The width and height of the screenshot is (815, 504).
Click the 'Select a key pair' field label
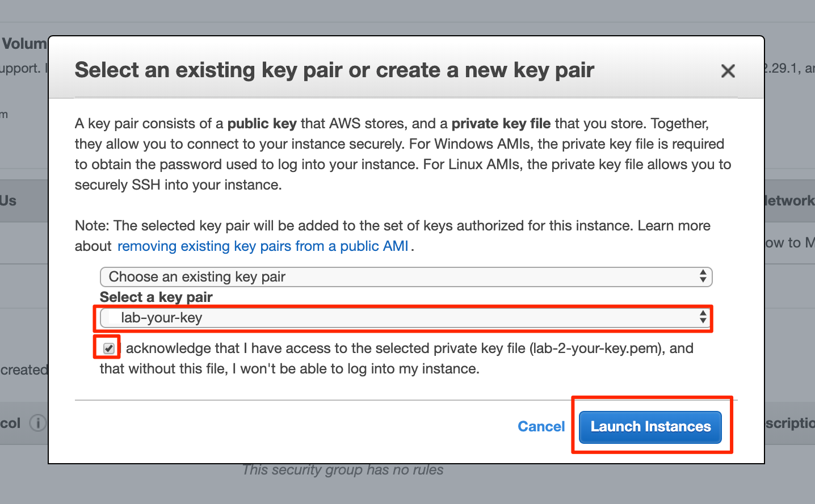tap(156, 297)
